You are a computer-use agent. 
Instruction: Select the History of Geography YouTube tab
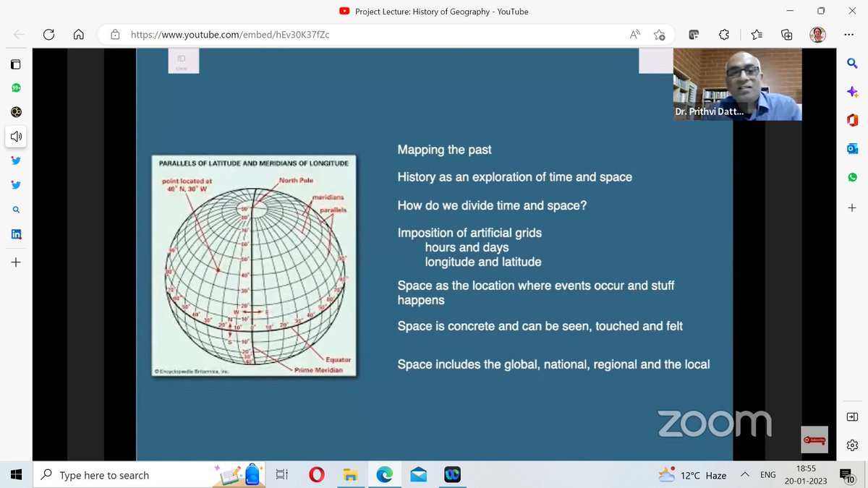click(441, 12)
